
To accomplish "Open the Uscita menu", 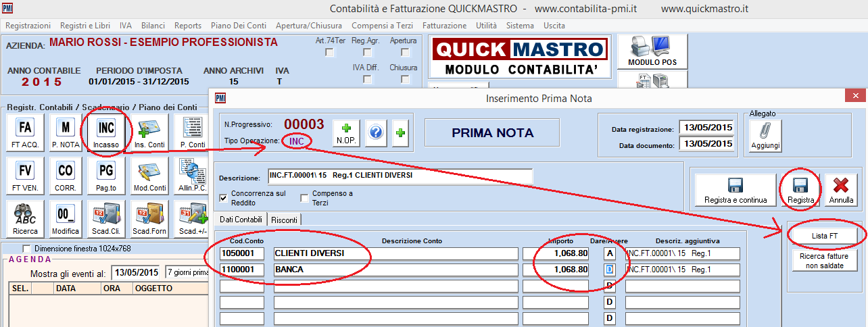I will coord(554,25).
